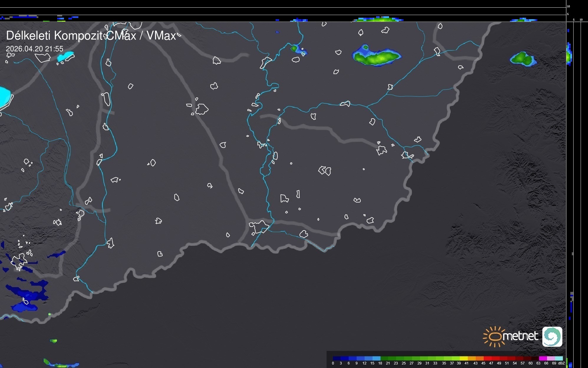Select the light cyan 69 dBZ legend swatch
588x368 pixels.
559,358
